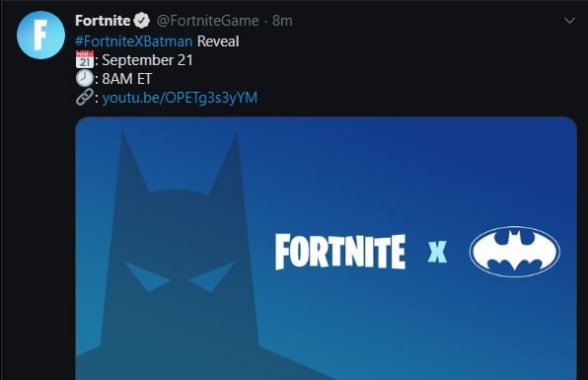The width and height of the screenshot is (588, 380).
Task: Open the youtu.be/OPETg3s3yYM link
Action: (180, 98)
